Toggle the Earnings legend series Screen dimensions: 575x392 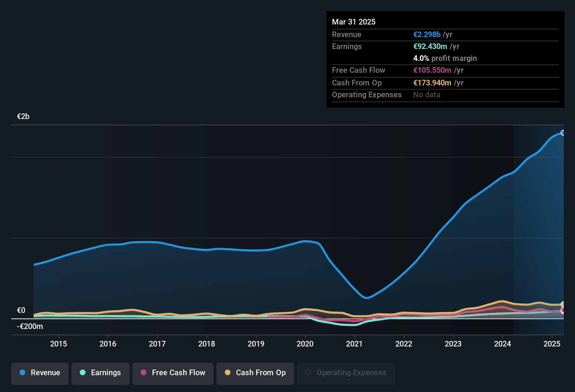[x=101, y=373]
